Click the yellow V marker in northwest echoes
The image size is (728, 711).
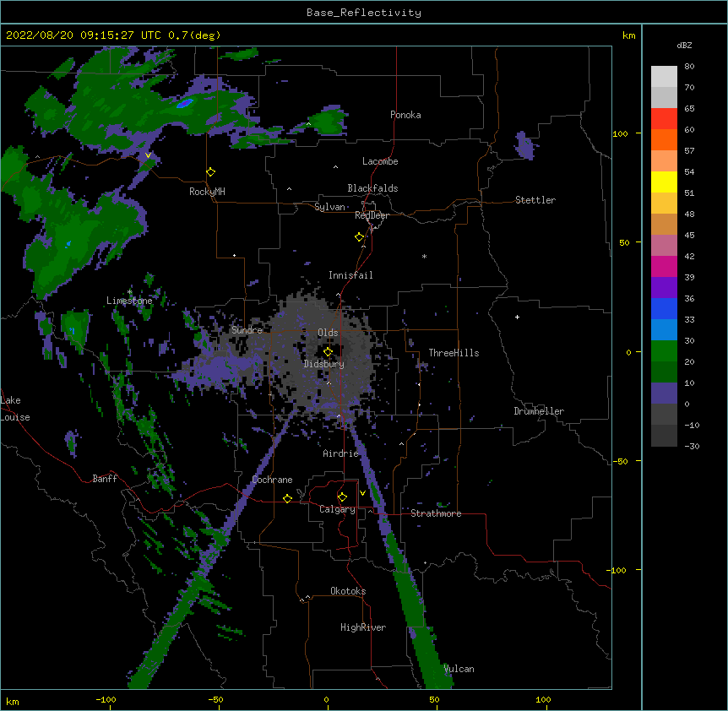[148, 155]
